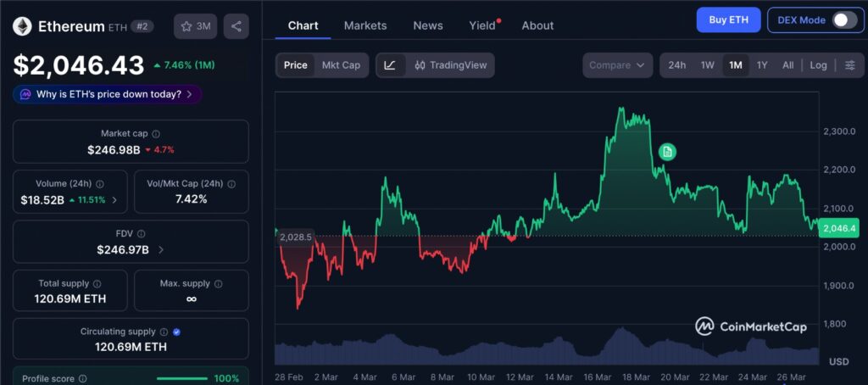Click the 7.42% Vol/Mkt Cap value
Image resolution: width=868 pixels, height=385 pixels.
[191, 199]
